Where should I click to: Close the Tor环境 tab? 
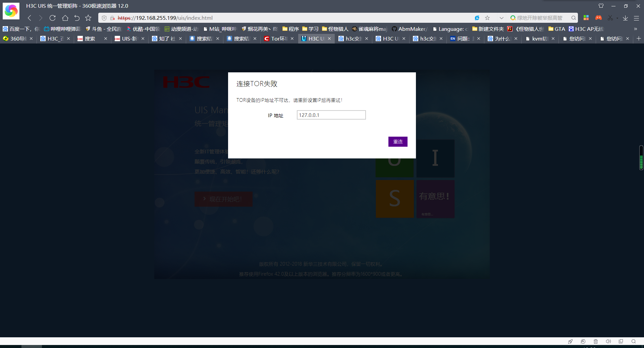(x=292, y=39)
